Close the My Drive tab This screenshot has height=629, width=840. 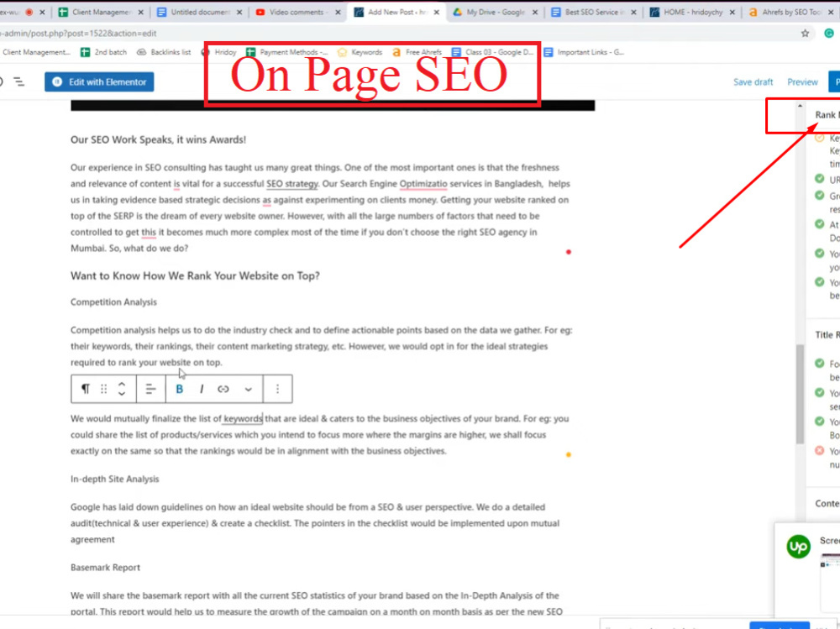point(534,12)
